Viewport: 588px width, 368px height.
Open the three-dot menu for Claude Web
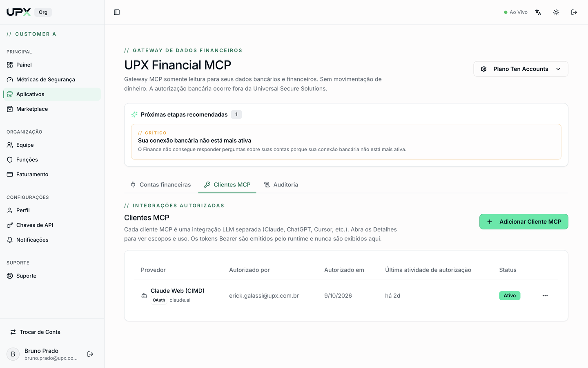[545, 296]
